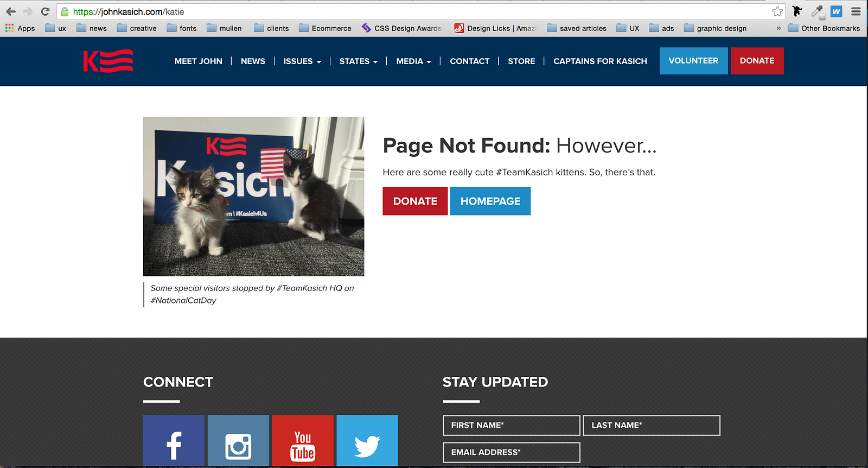
Task: Go to CAPTAINS FOR KASICH page
Action: [x=600, y=61]
